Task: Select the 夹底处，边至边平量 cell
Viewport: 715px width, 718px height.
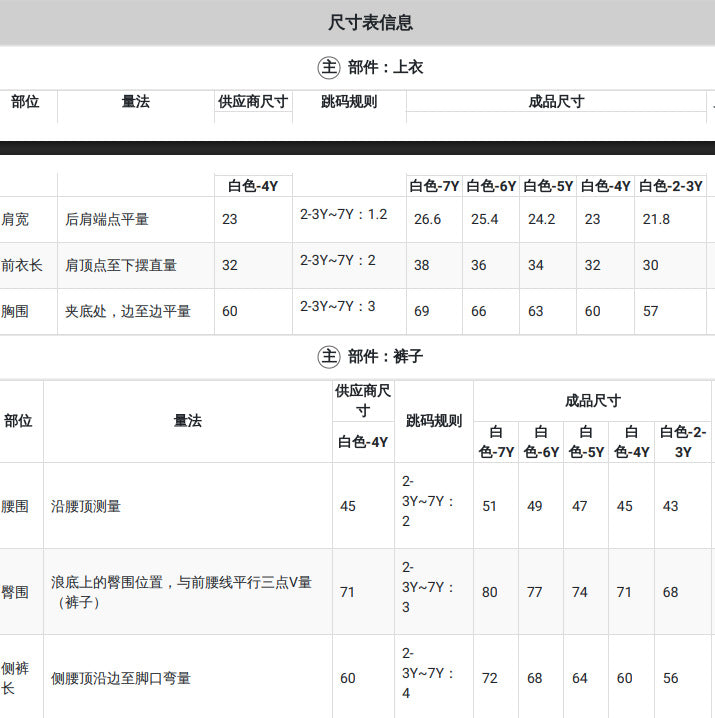Action: (128, 311)
